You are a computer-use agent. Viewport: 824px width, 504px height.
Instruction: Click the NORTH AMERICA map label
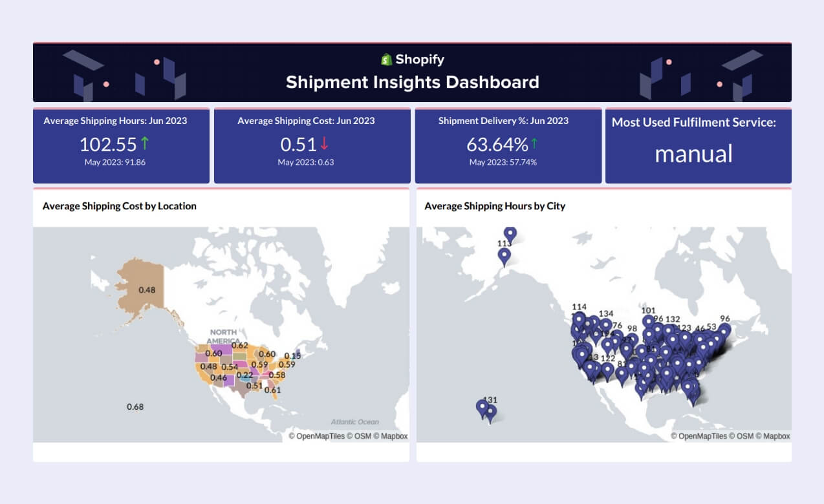(x=224, y=337)
